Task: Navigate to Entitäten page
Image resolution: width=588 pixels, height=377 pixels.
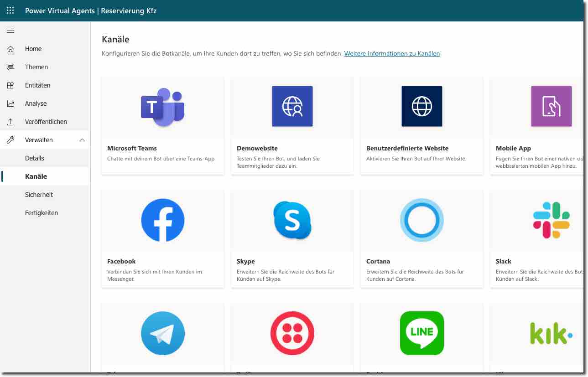Action: (x=37, y=85)
